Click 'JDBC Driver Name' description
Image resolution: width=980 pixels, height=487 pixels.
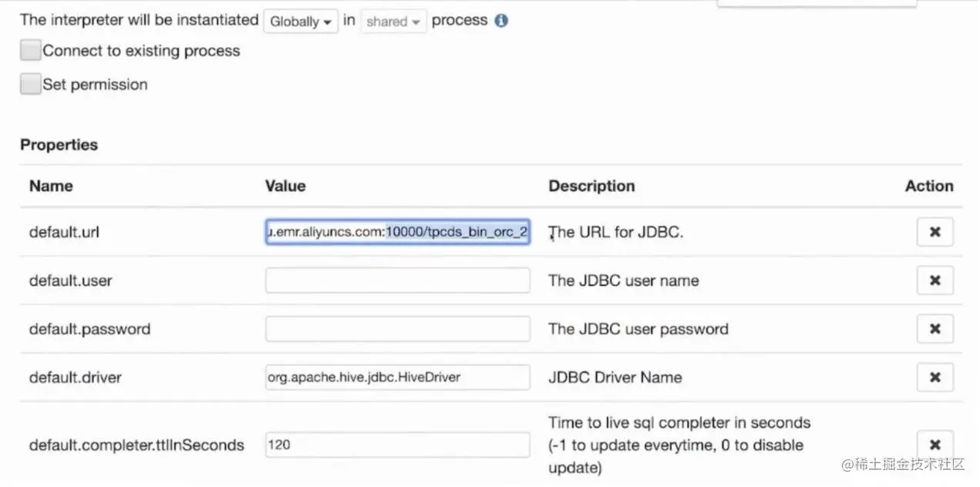(615, 378)
